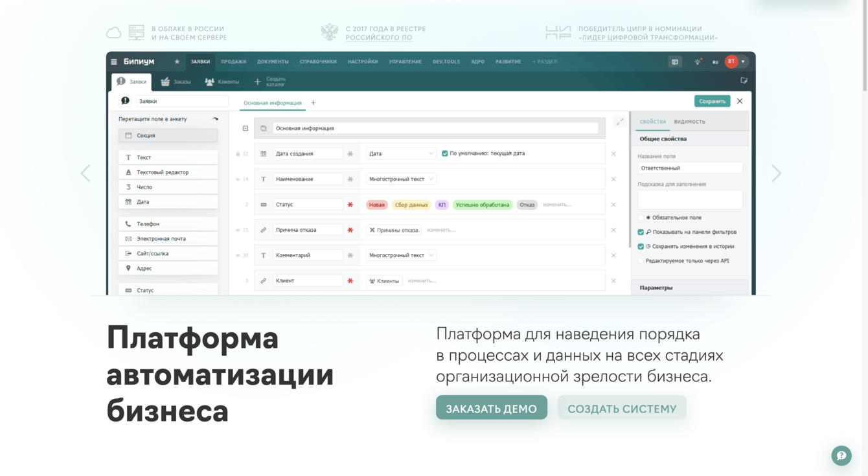Click the Сохранить button
This screenshot has height=476, width=868.
pyautogui.click(x=712, y=101)
